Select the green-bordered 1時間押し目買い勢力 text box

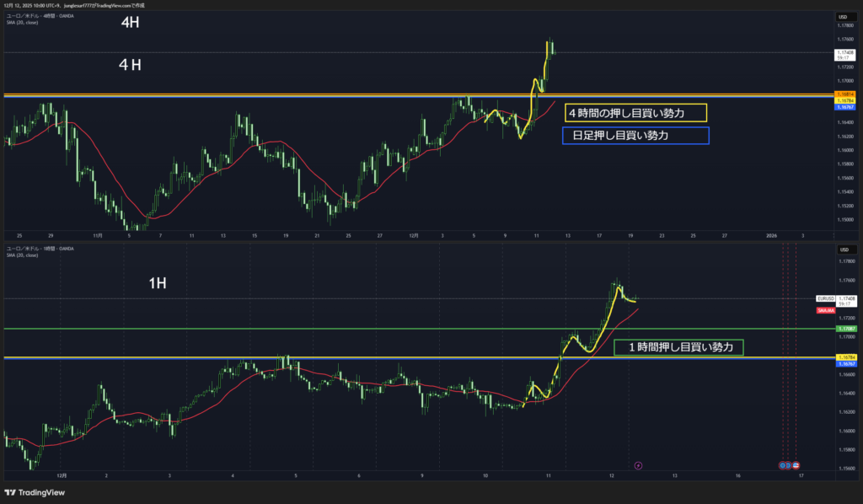point(678,347)
